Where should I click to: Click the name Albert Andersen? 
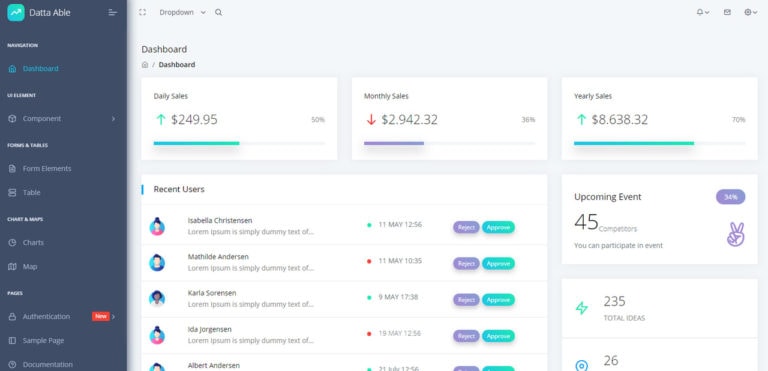coord(214,366)
